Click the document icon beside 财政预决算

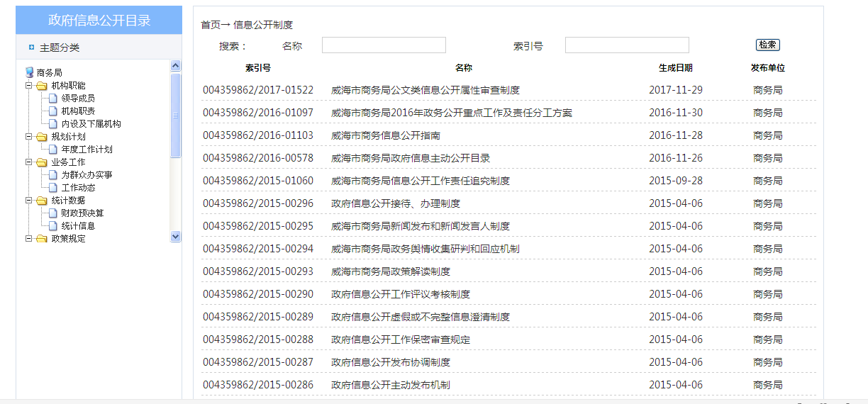(52, 213)
